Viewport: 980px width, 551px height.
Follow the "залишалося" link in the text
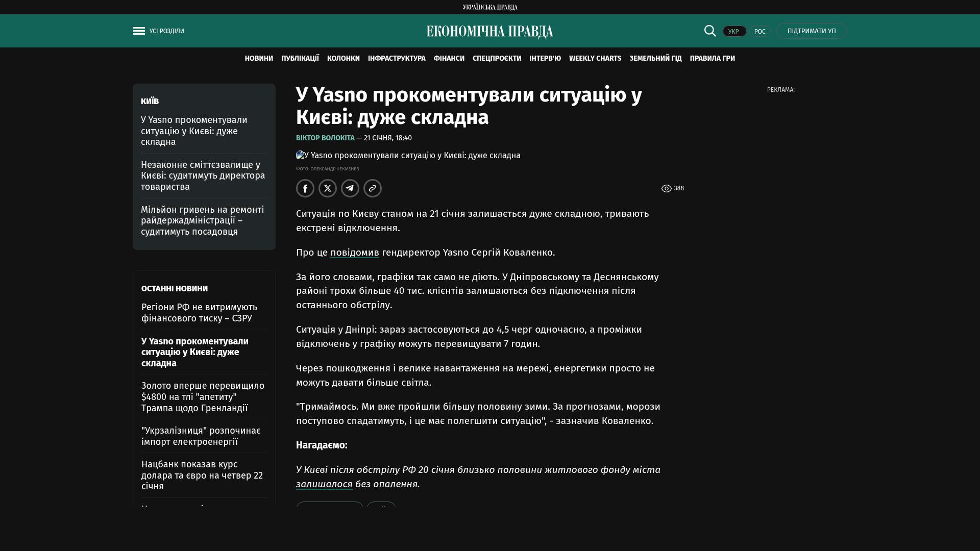click(x=324, y=484)
